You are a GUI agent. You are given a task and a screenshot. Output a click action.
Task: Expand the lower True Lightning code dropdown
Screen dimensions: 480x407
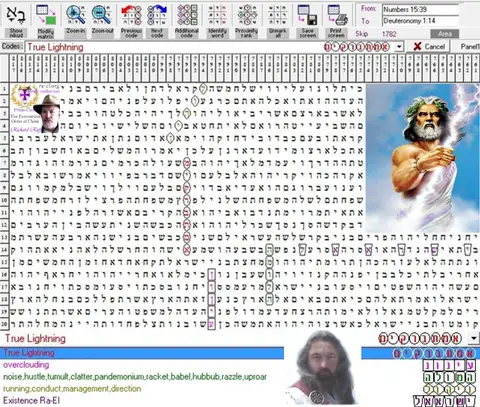pyautogui.click(x=474, y=338)
